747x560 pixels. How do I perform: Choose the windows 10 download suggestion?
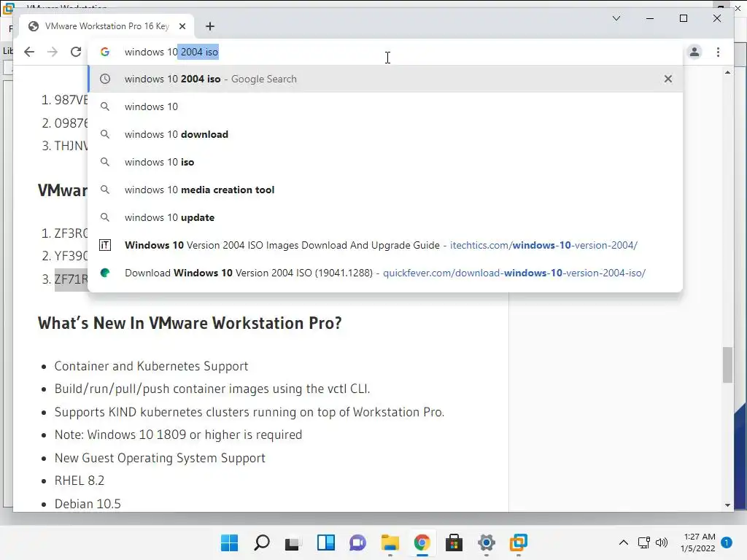(385, 134)
